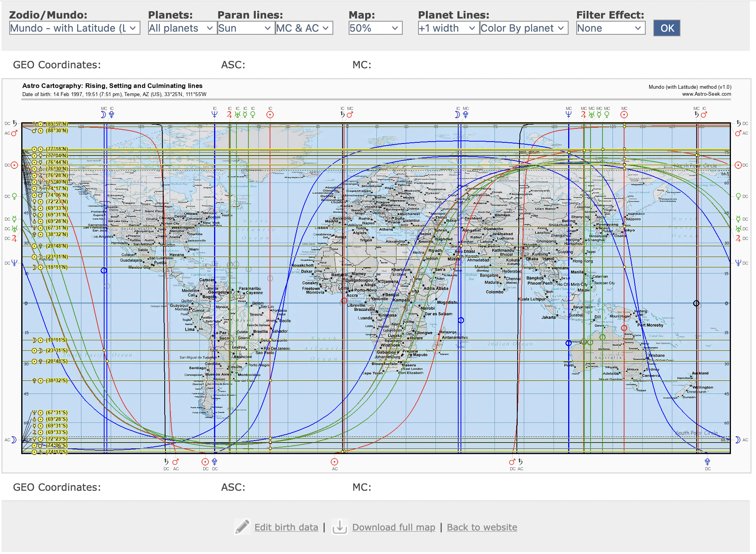Click the pencil Edit birth data icon
Screen dimensions: 756x554
(242, 527)
